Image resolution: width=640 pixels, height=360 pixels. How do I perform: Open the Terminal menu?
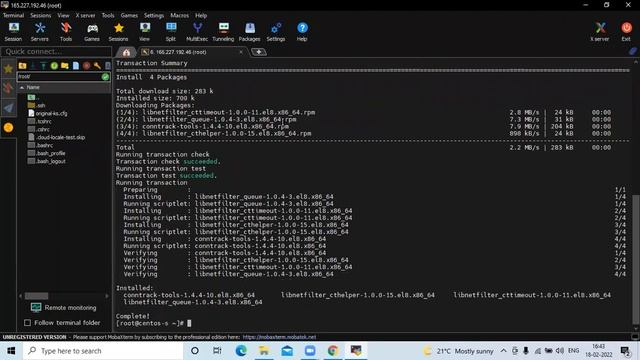(x=13, y=16)
